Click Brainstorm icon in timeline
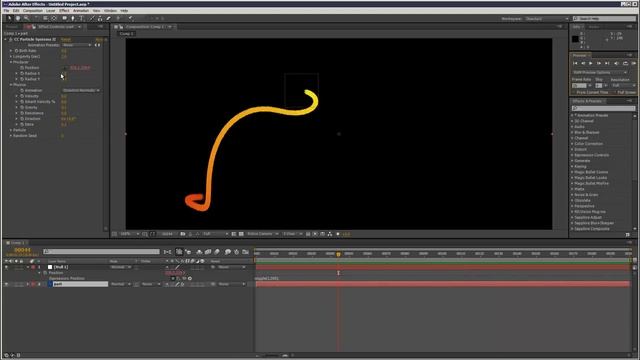 [228, 252]
